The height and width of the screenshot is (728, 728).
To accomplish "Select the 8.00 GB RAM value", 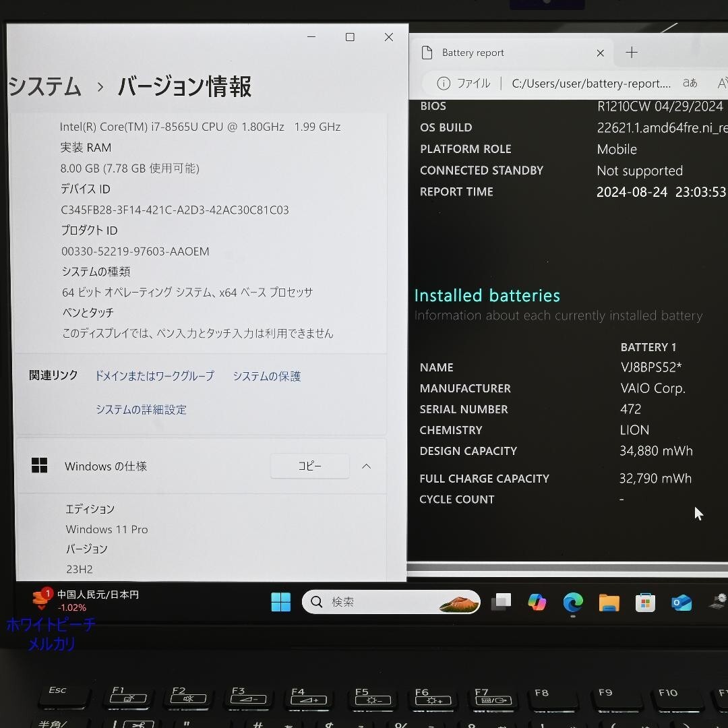I will point(129,168).
